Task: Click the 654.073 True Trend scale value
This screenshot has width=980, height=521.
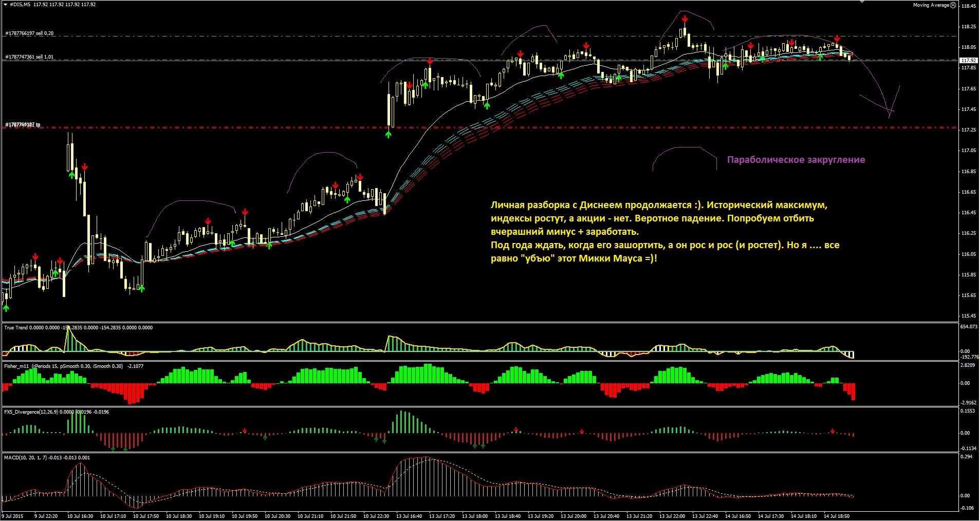Action: [x=969, y=327]
